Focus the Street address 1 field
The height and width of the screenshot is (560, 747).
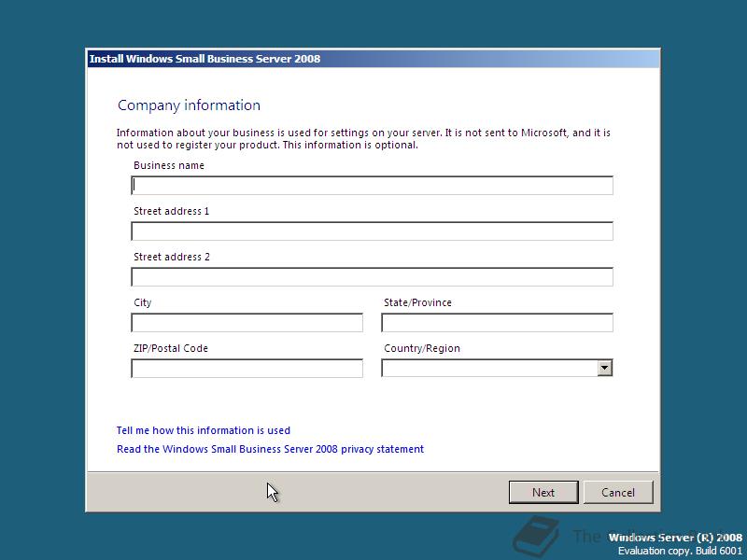tap(372, 231)
